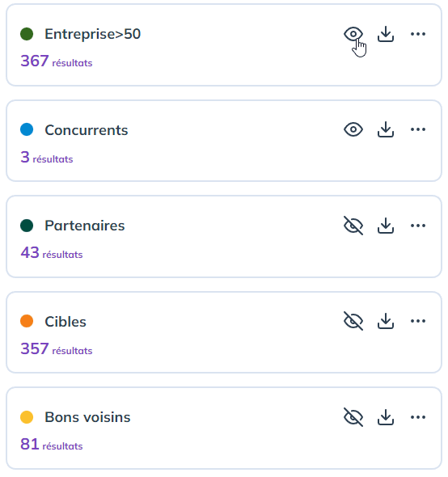Screen dimensions: 448x477
Task: Show the hidden Bons voisins list
Action: pyautogui.click(x=353, y=417)
